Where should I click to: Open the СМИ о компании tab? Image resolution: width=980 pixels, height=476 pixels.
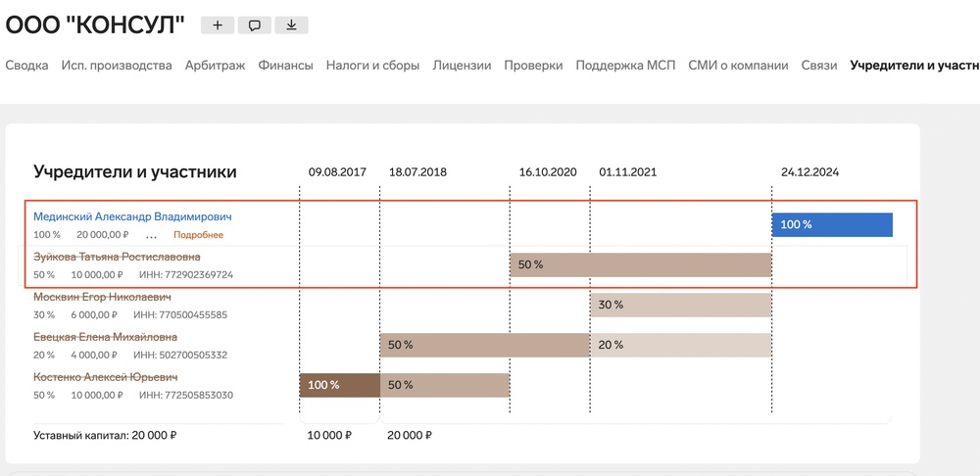click(738, 66)
